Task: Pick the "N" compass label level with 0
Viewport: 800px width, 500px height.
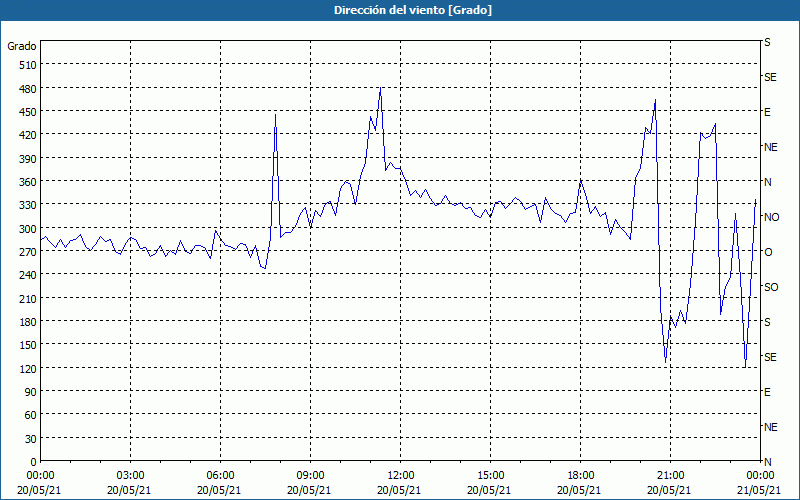Action: click(767, 462)
